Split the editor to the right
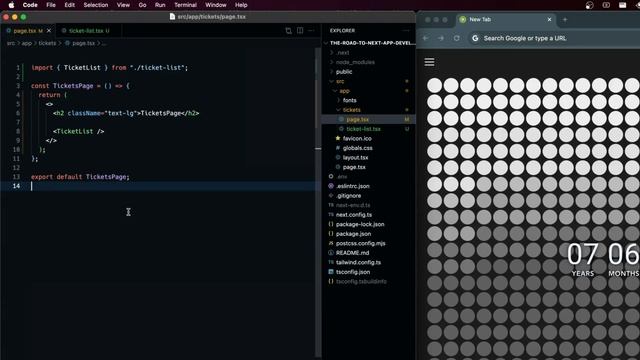Screen dimensions: 640x360 click(300, 31)
